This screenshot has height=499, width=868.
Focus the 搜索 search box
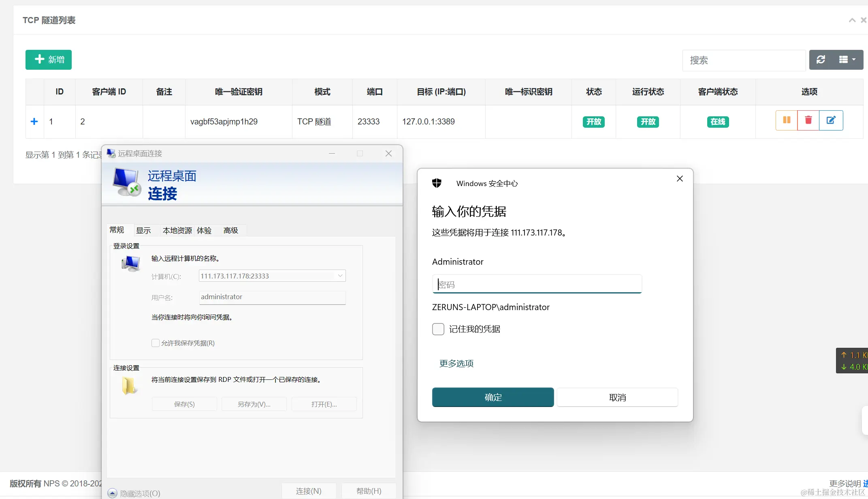tap(744, 60)
